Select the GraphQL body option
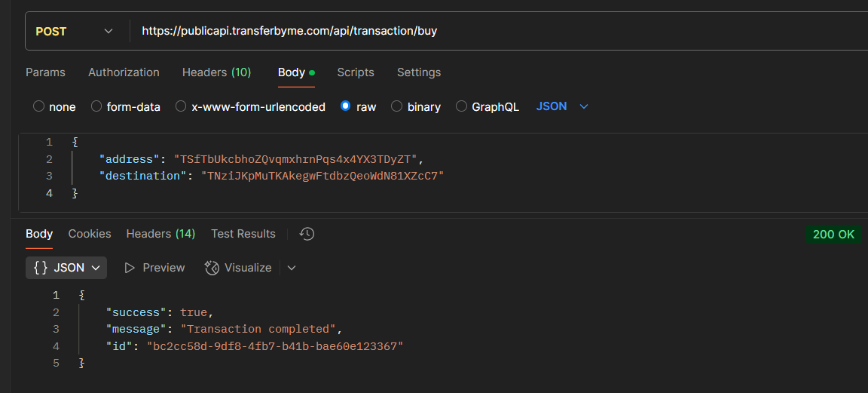 (x=461, y=106)
